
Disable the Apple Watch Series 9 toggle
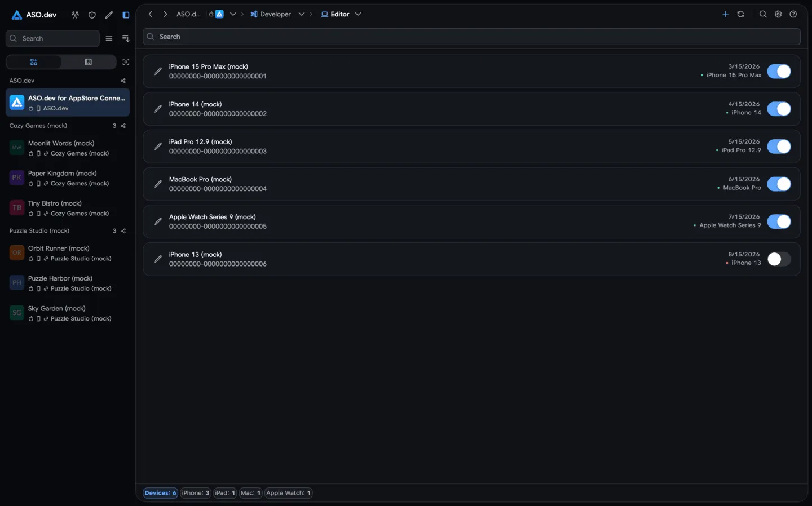pos(779,221)
